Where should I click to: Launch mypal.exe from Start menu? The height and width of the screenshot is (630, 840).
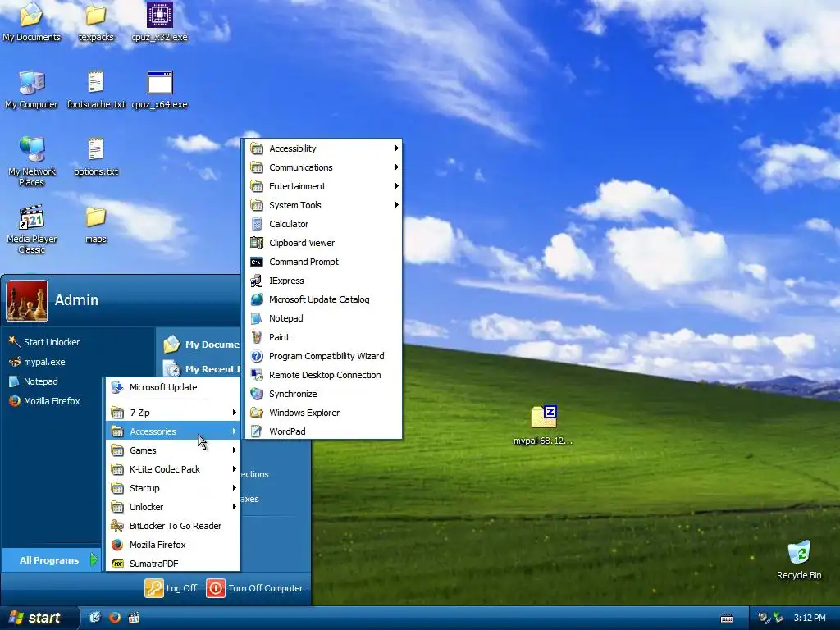coord(37,362)
